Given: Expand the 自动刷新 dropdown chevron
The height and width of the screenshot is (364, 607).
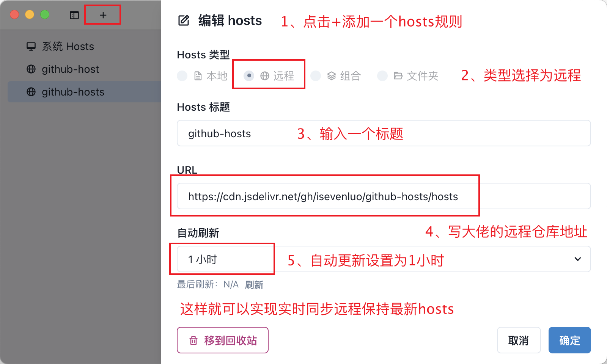Looking at the screenshot, I should coord(577,259).
